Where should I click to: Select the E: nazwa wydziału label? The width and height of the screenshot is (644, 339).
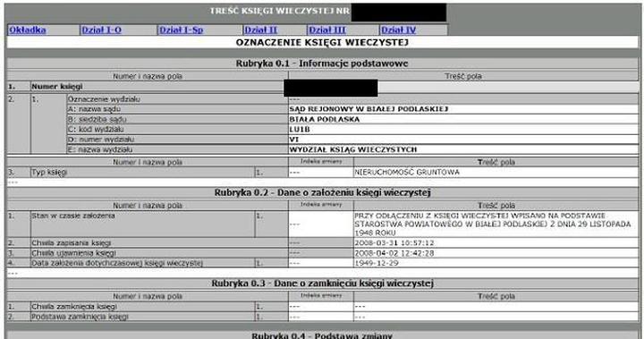click(x=100, y=149)
